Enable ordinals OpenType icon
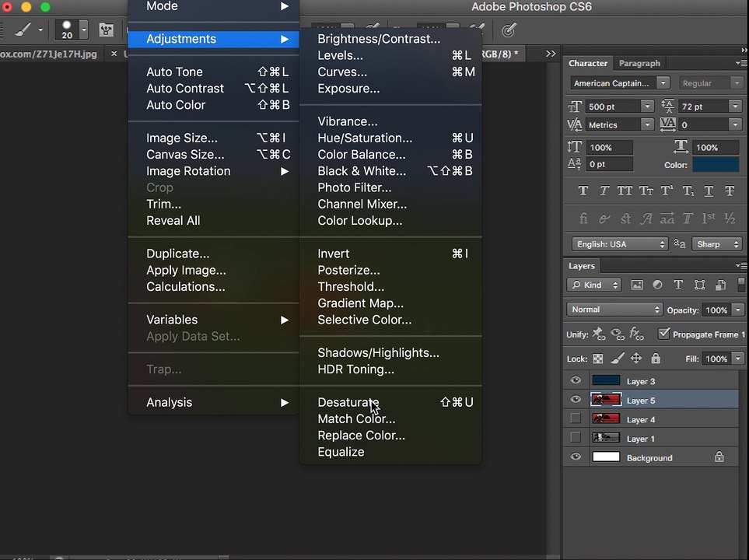 (x=709, y=219)
